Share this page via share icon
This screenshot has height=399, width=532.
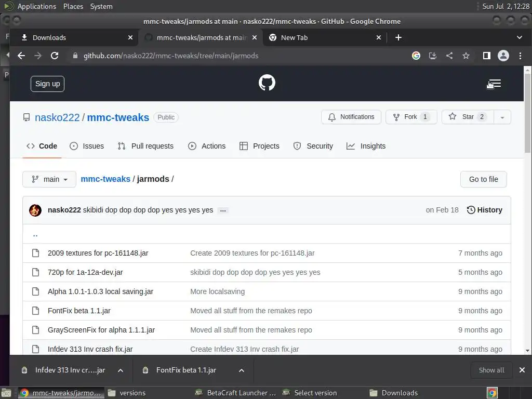pyautogui.click(x=449, y=56)
